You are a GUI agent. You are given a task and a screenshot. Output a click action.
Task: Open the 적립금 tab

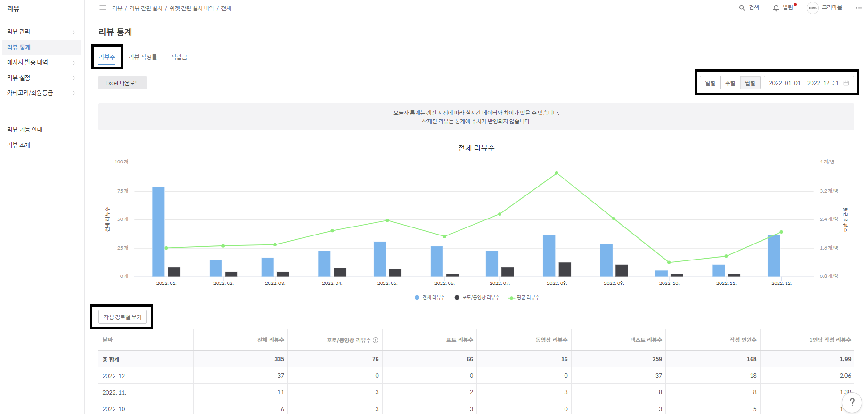pos(179,57)
